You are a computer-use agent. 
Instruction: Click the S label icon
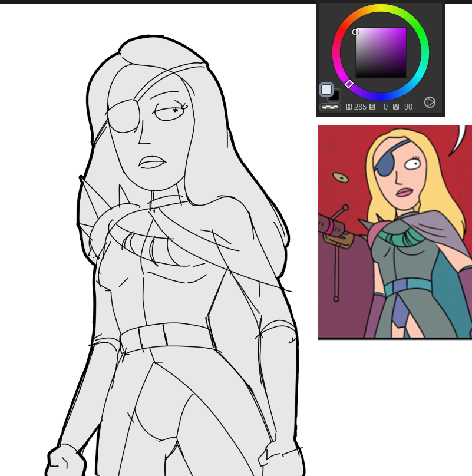(x=372, y=107)
